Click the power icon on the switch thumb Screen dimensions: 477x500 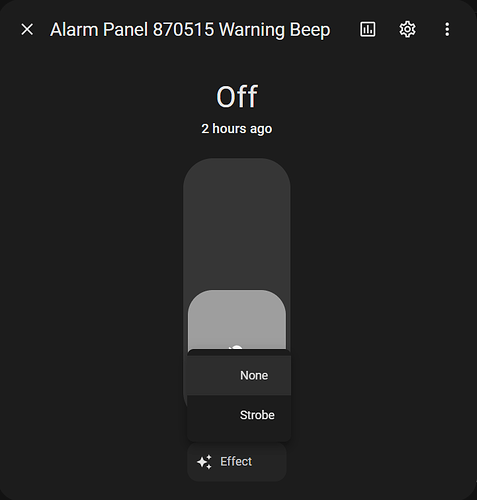(237, 348)
